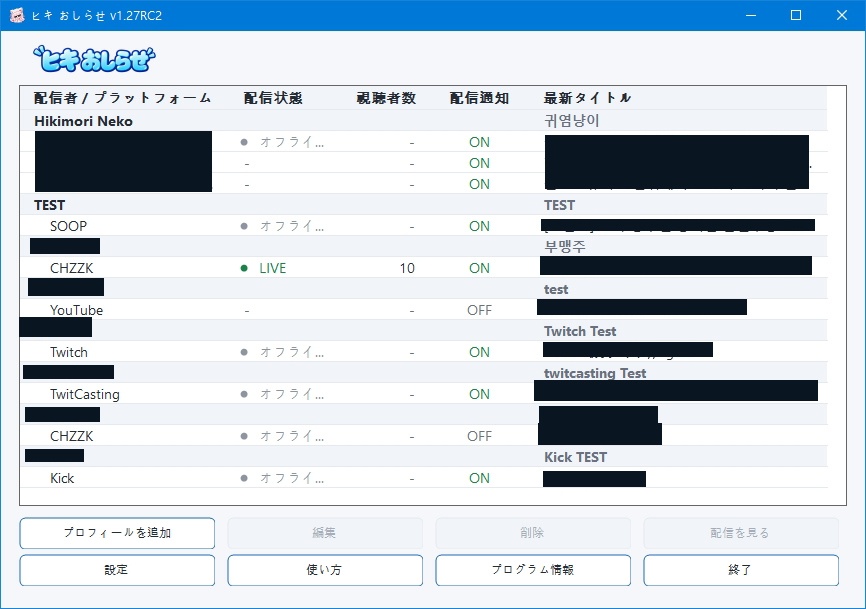Screen dimensions: 866x609
Task: Click the 視聴者数 column header
Action: pyautogui.click(x=386, y=98)
